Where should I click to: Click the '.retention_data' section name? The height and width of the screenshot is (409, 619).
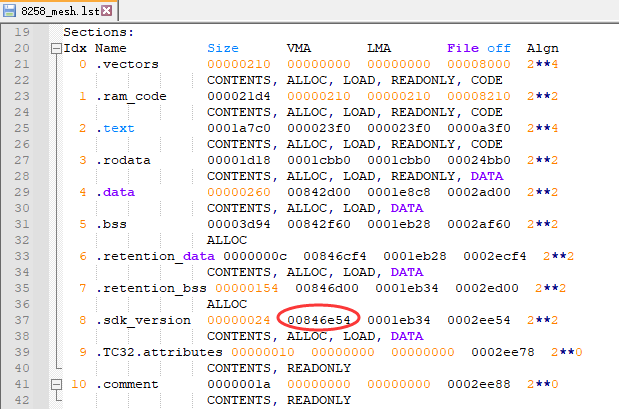[x=155, y=256]
